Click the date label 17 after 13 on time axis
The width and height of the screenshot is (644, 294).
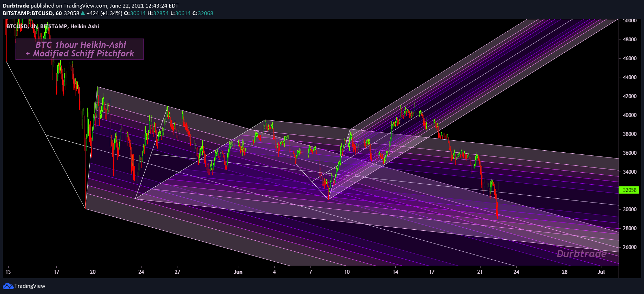point(56,272)
